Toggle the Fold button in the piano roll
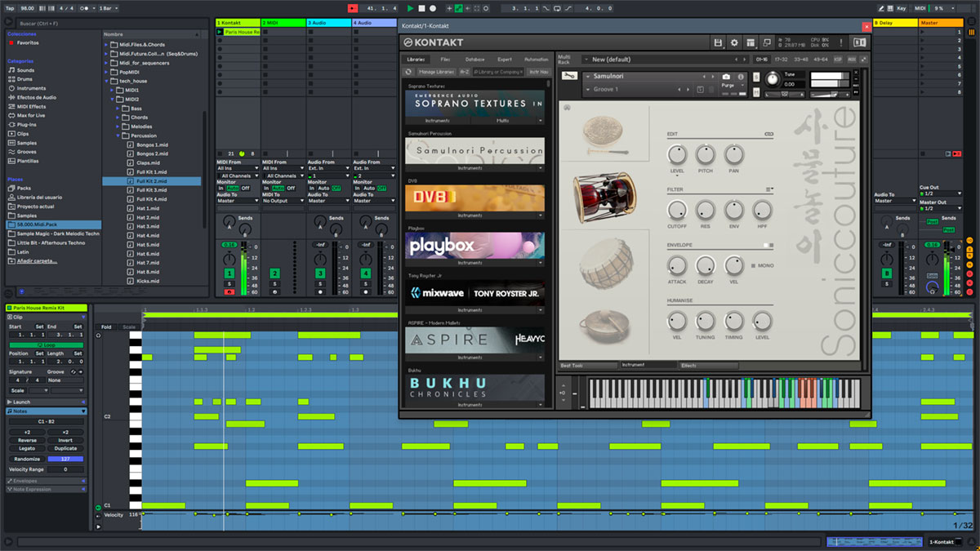This screenshot has height=551, width=980. [x=106, y=327]
